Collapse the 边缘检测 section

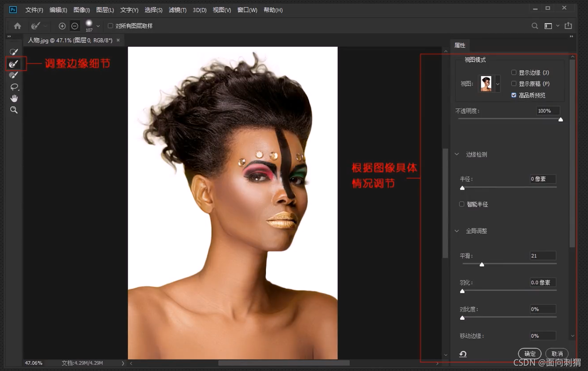click(457, 155)
